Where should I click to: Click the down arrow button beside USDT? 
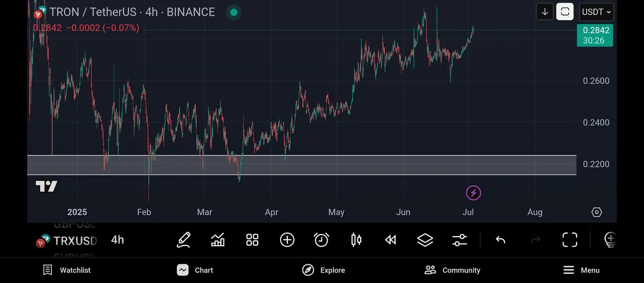(545, 12)
